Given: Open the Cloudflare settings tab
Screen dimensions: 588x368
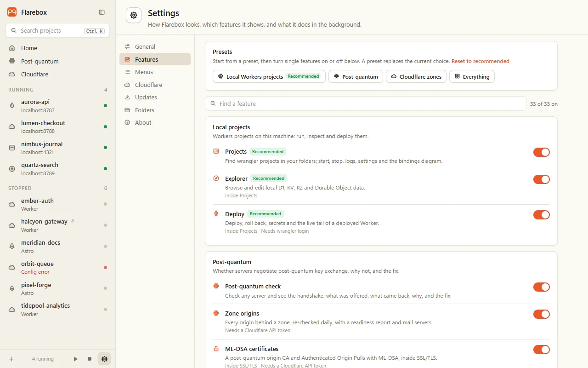Looking at the screenshot, I should point(155,85).
